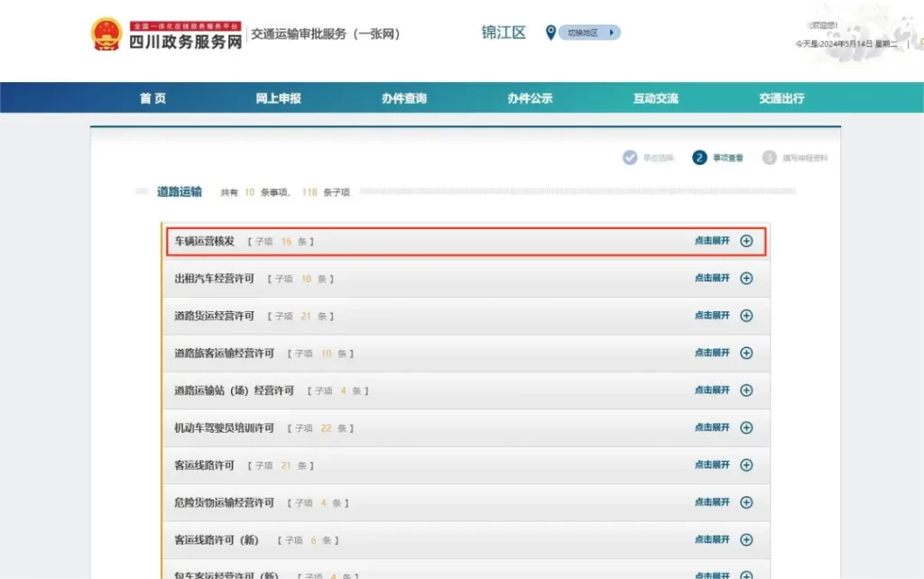Click the 道路运输站（场）经营许可 item title
The image size is (924, 579).
pos(234,391)
